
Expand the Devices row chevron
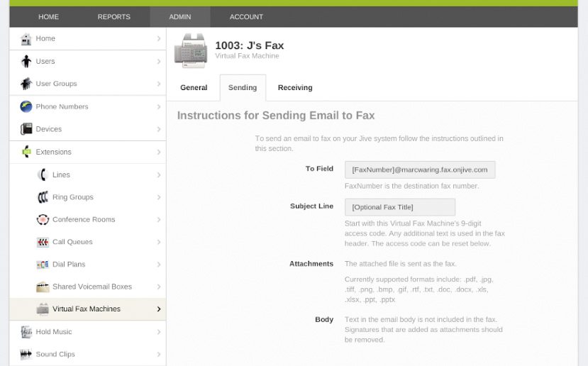click(x=159, y=129)
